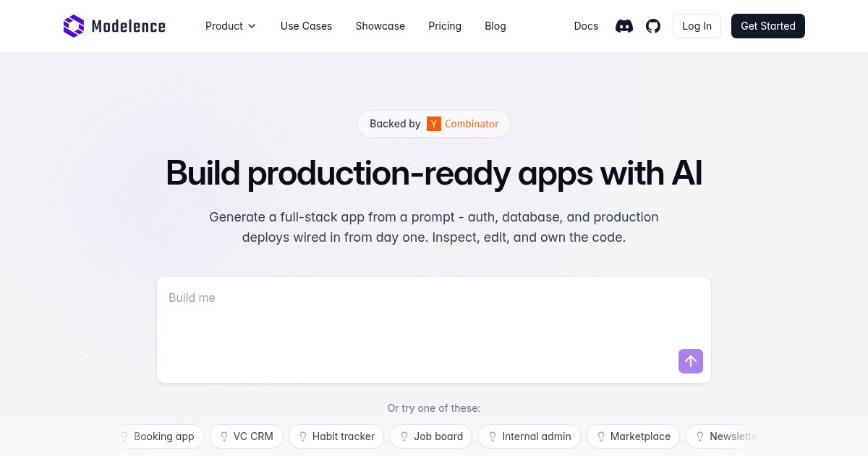This screenshot has width=868, height=456.
Task: Pick the Job board suggestion
Action: 431,436
